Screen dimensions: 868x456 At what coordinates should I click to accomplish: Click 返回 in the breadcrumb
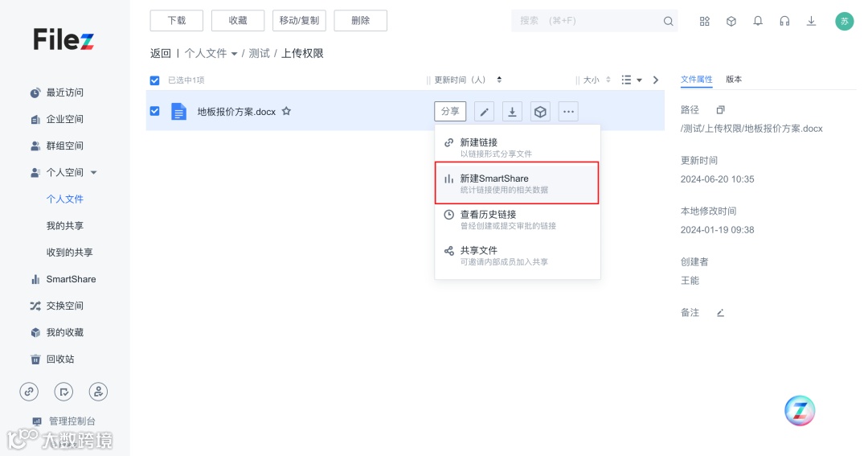161,53
